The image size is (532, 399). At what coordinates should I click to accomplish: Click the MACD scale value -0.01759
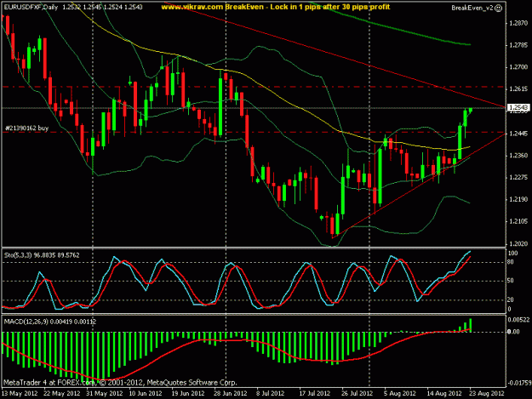coord(518,383)
